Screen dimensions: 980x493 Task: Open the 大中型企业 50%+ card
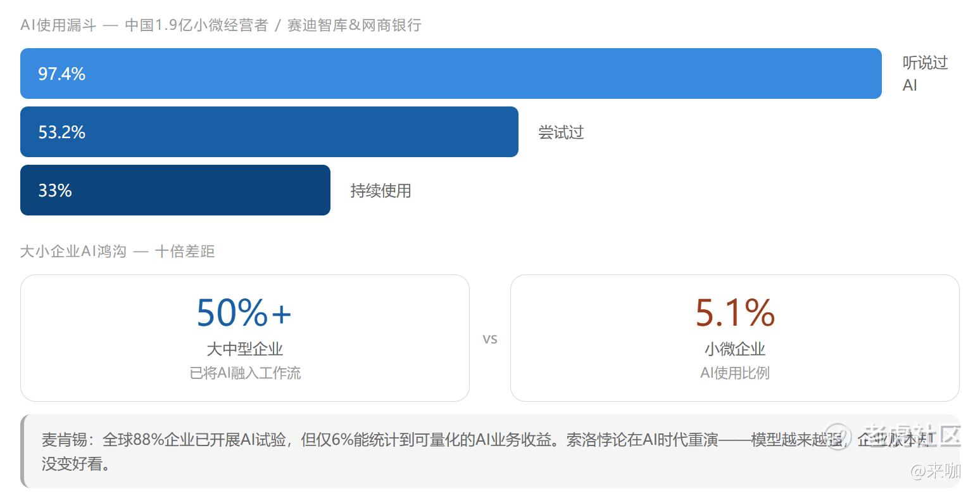(245, 338)
